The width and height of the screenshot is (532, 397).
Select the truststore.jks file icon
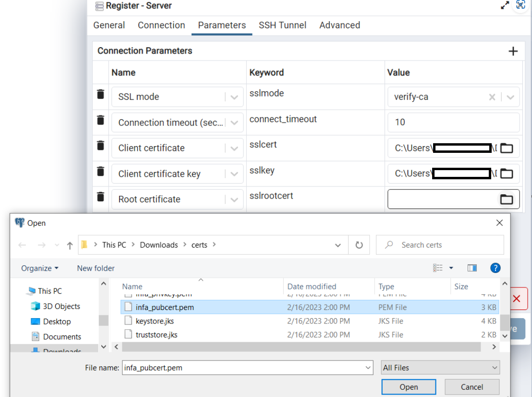click(128, 334)
